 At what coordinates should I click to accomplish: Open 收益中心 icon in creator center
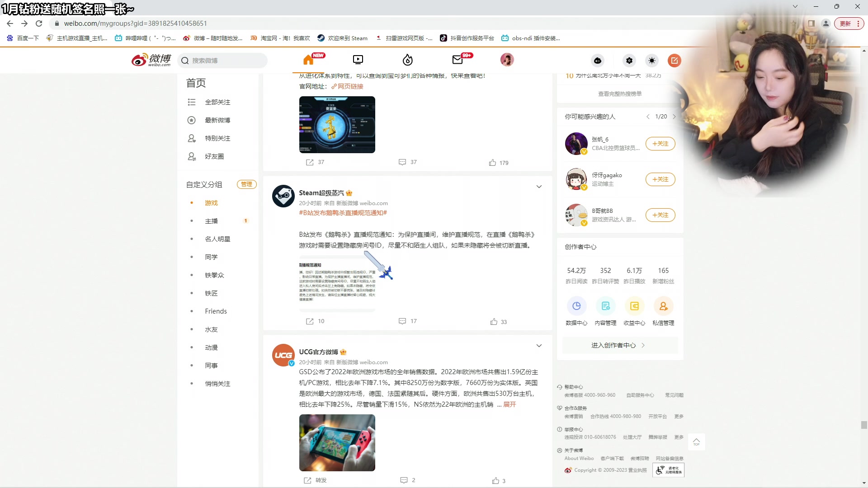click(x=634, y=306)
